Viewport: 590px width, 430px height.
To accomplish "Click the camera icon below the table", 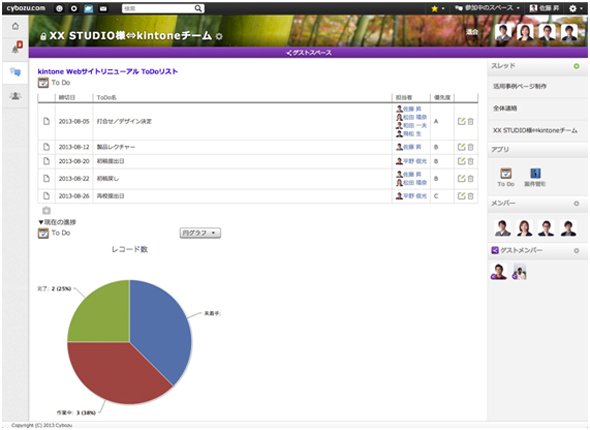I will [x=46, y=211].
